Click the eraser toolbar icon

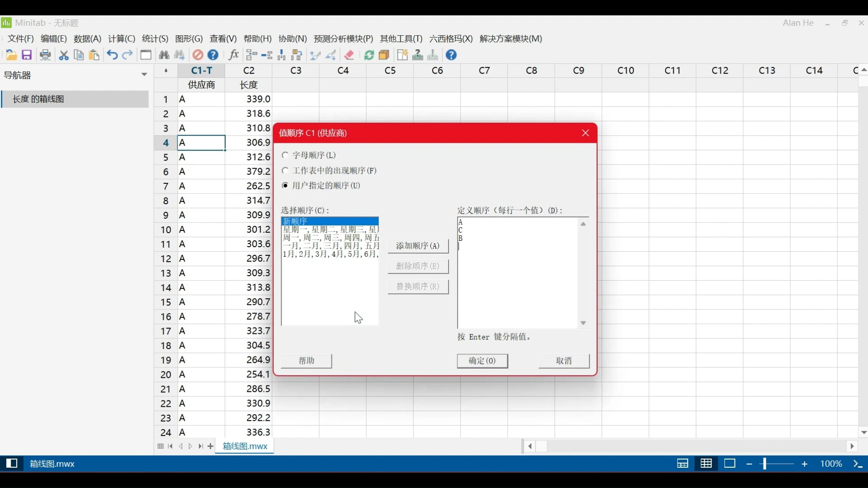point(349,55)
